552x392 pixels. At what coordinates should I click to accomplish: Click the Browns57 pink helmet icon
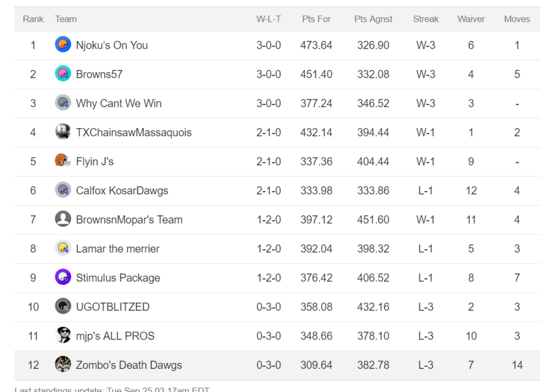coord(63,73)
